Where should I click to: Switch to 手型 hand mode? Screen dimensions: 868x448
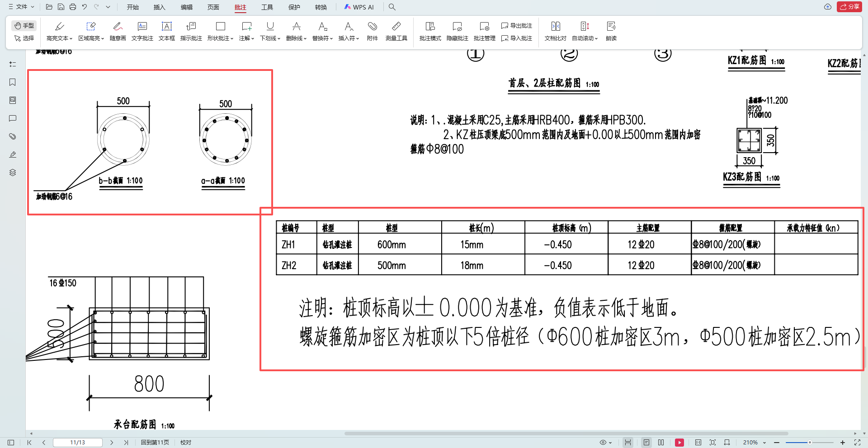click(24, 25)
